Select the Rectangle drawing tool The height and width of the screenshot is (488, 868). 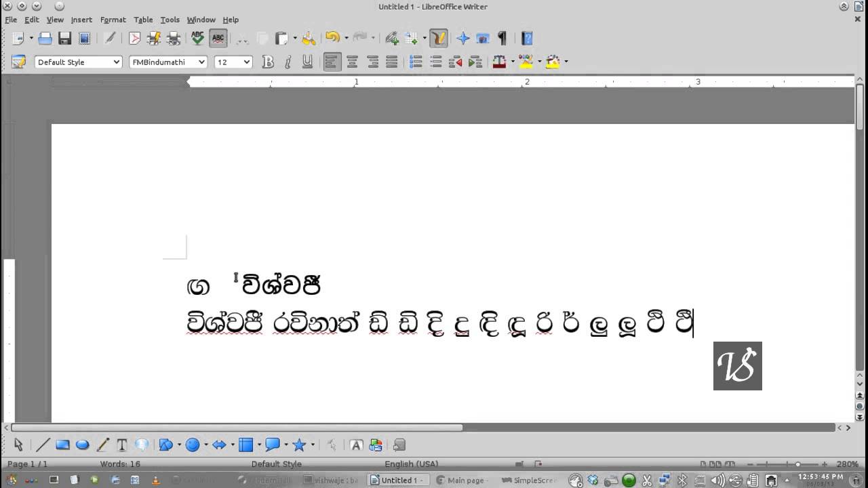click(62, 445)
